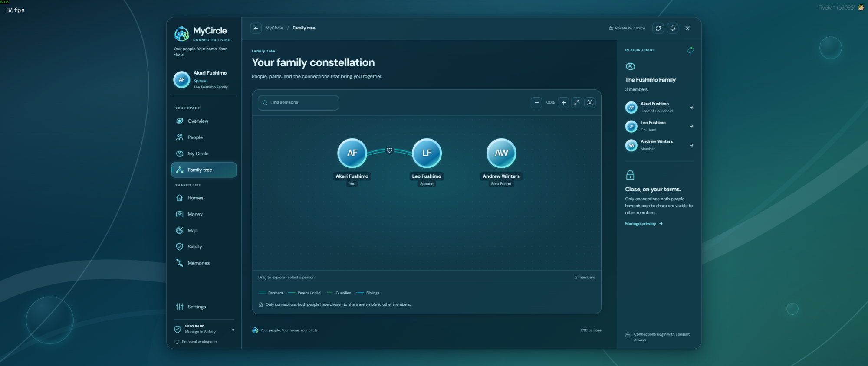Image resolution: width=868 pixels, height=366 pixels.
Task: Go to People in the sidebar
Action: pyautogui.click(x=204, y=137)
